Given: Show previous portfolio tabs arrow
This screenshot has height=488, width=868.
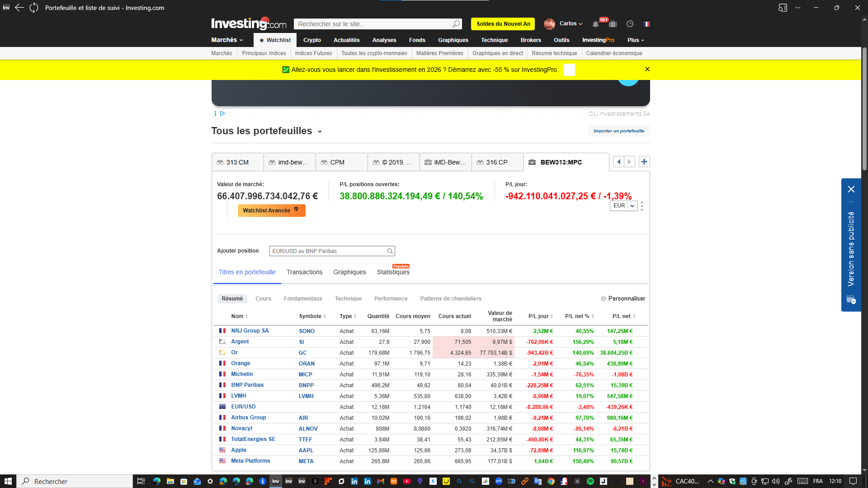Looking at the screenshot, I should (618, 162).
